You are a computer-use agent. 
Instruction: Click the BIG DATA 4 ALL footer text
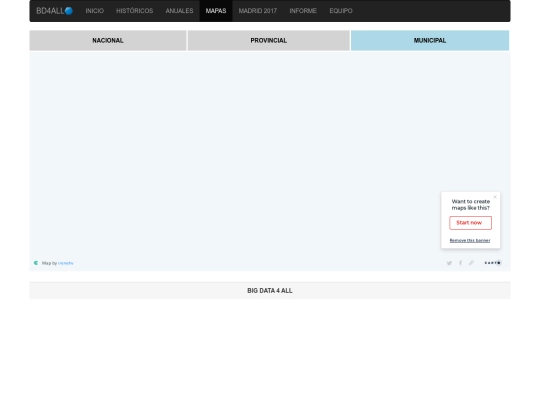click(270, 291)
